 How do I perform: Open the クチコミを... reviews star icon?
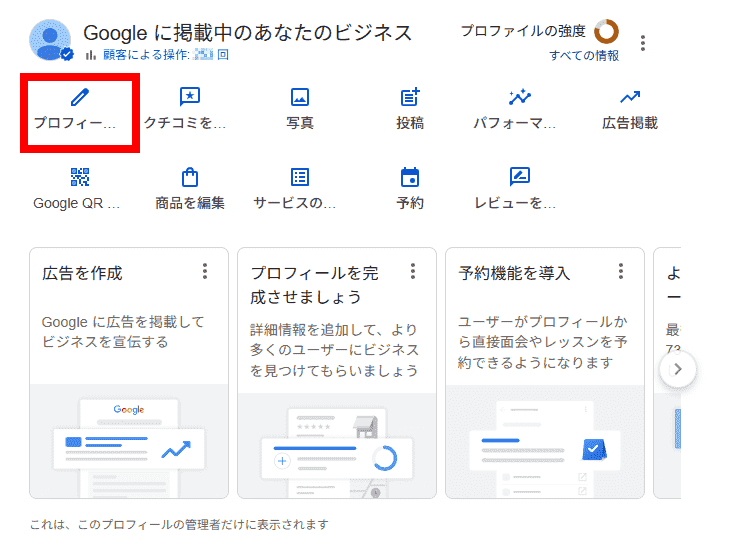pyautogui.click(x=190, y=97)
